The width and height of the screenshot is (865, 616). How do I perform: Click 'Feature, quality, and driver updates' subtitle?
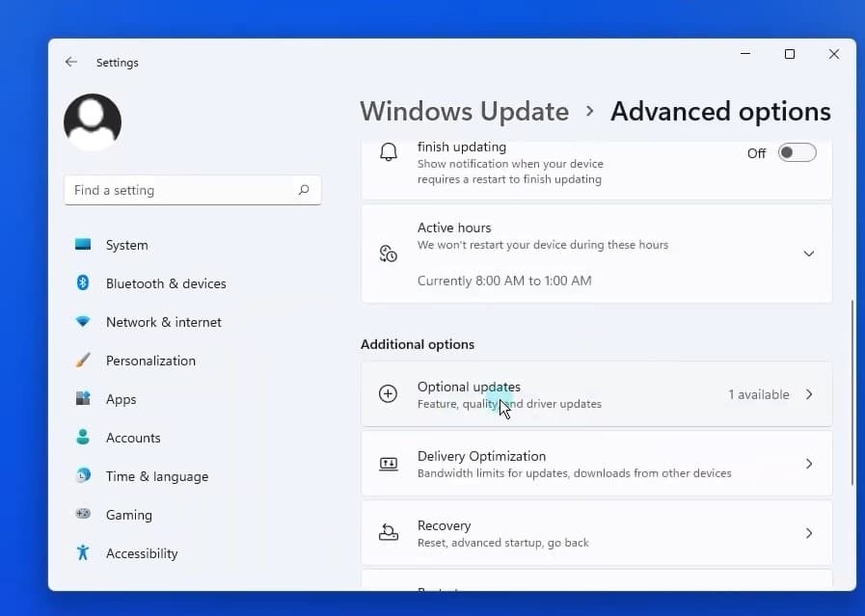click(x=509, y=404)
